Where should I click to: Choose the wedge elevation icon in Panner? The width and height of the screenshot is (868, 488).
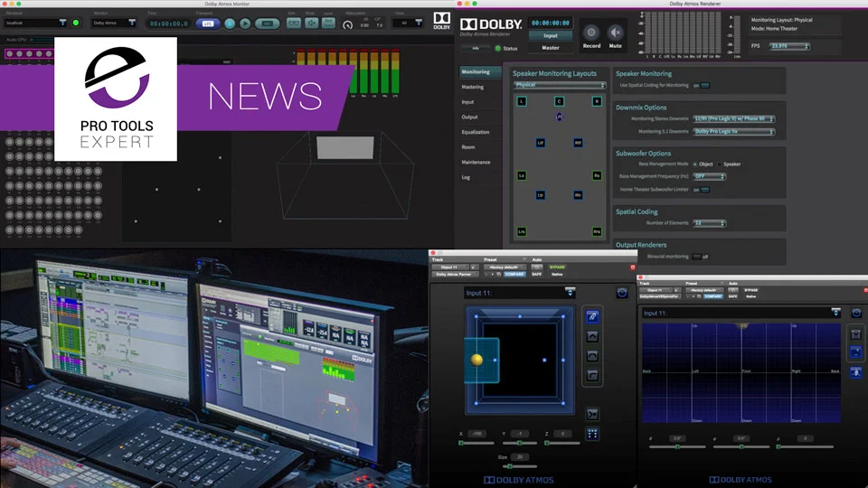coord(592,336)
